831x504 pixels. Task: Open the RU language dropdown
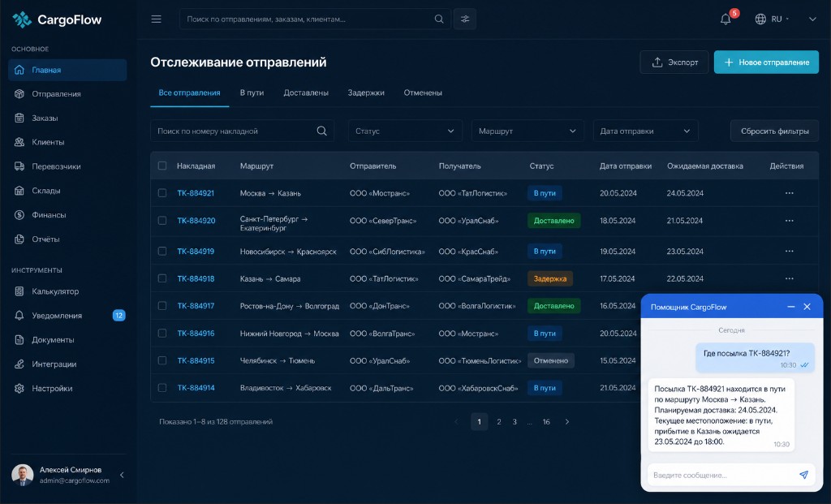click(780, 19)
